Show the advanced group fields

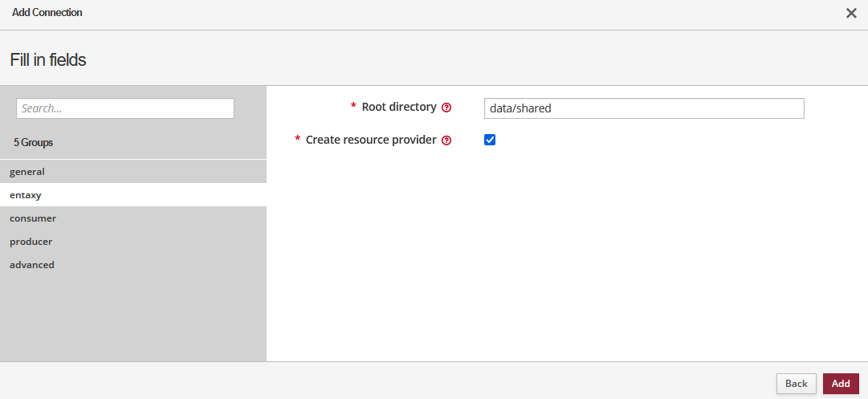(32, 265)
